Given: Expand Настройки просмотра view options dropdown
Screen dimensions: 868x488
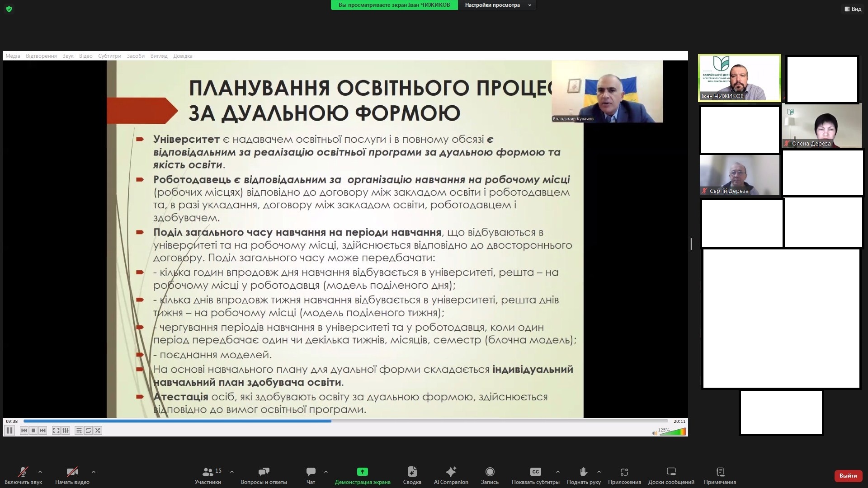Looking at the screenshot, I should coord(497,5).
